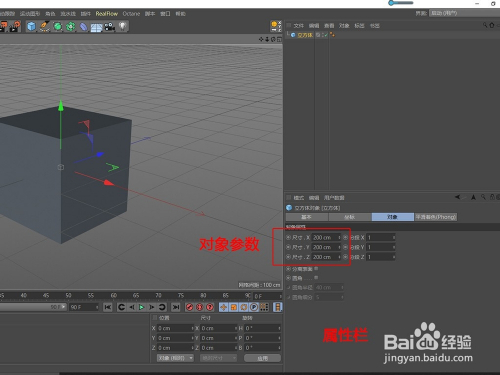Switch to the 基本 attribute tab
Image resolution: width=500 pixels, height=375 pixels.
(x=307, y=217)
